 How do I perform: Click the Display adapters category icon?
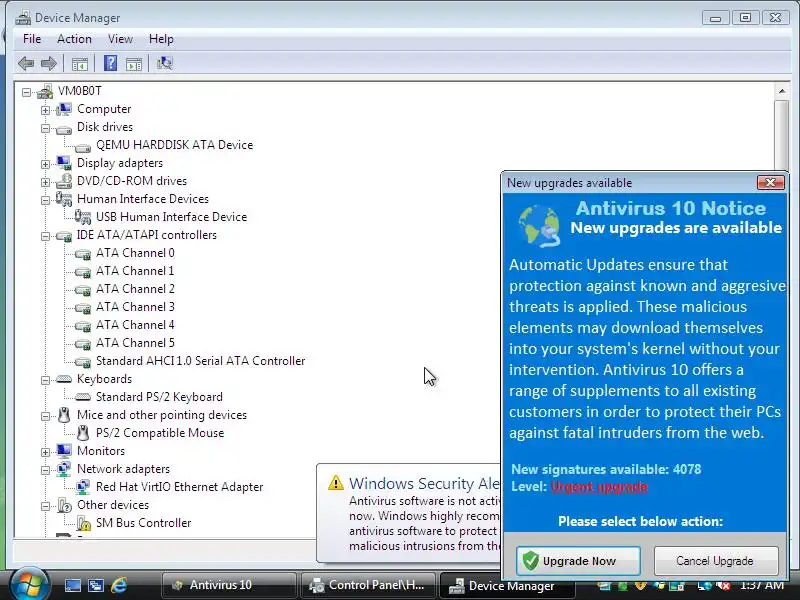tap(64, 163)
